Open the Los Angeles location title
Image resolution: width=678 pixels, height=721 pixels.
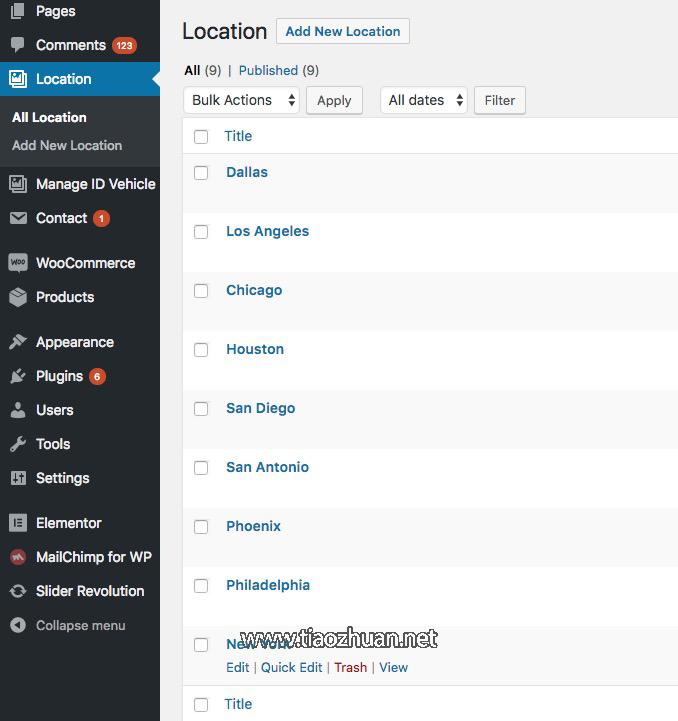pyautogui.click(x=267, y=231)
